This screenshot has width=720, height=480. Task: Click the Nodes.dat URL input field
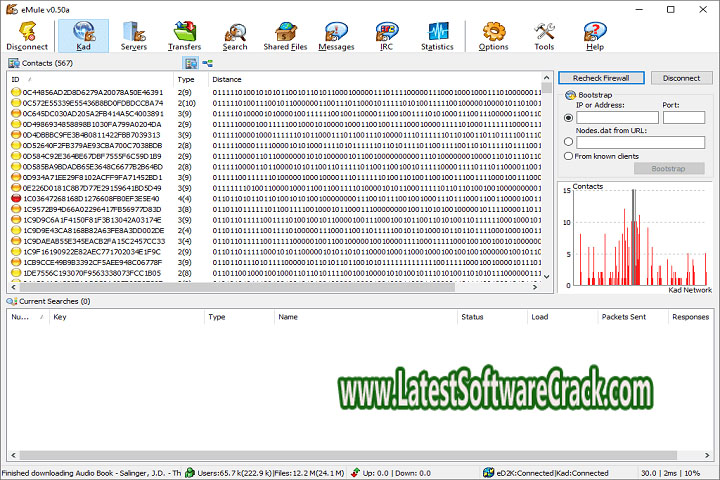click(640, 142)
